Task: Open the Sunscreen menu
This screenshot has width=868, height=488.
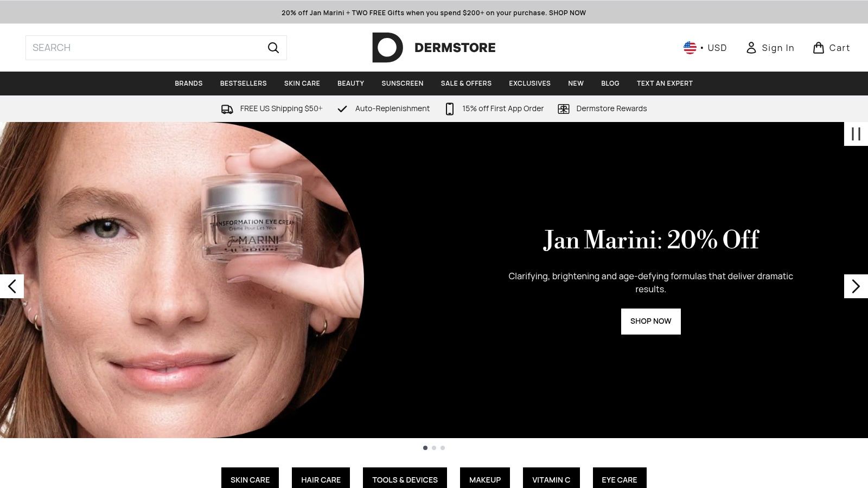Action: click(402, 84)
